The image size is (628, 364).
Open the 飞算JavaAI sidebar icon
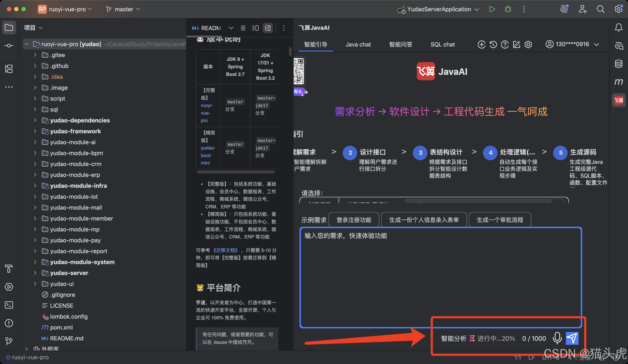pyautogui.click(x=618, y=100)
